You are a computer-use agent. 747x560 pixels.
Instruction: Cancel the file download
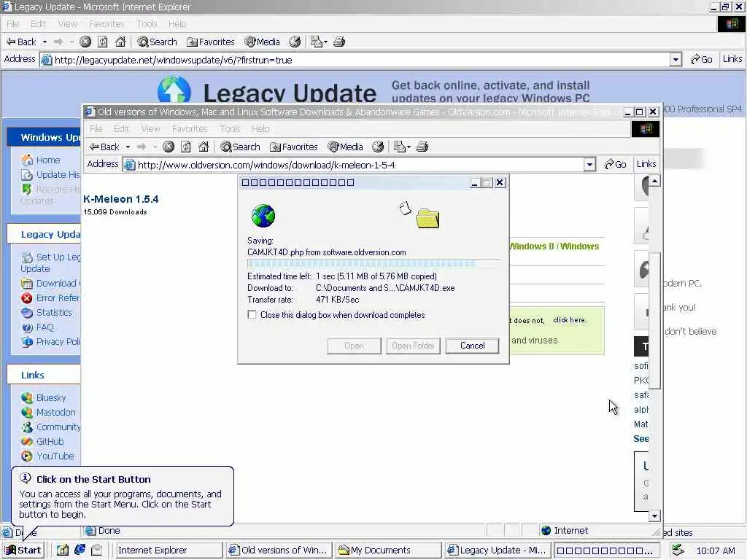[x=472, y=346]
